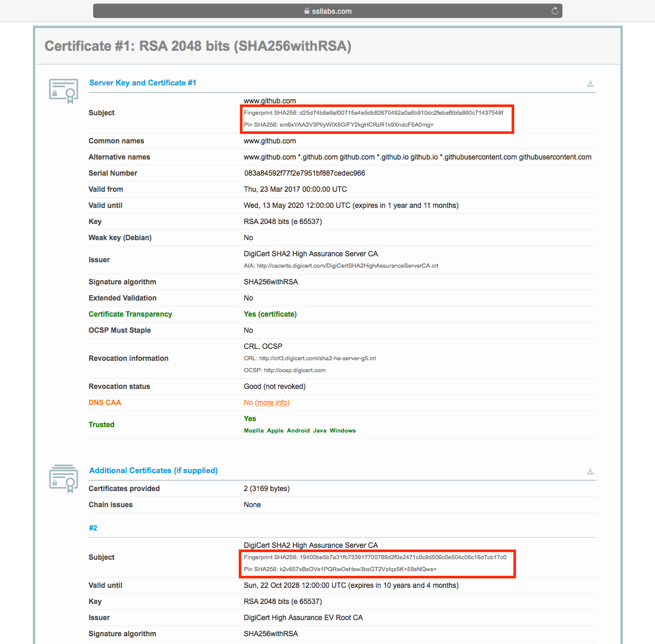Select the #2 certificate anchor link
The height and width of the screenshot is (644, 655).
pyautogui.click(x=93, y=528)
